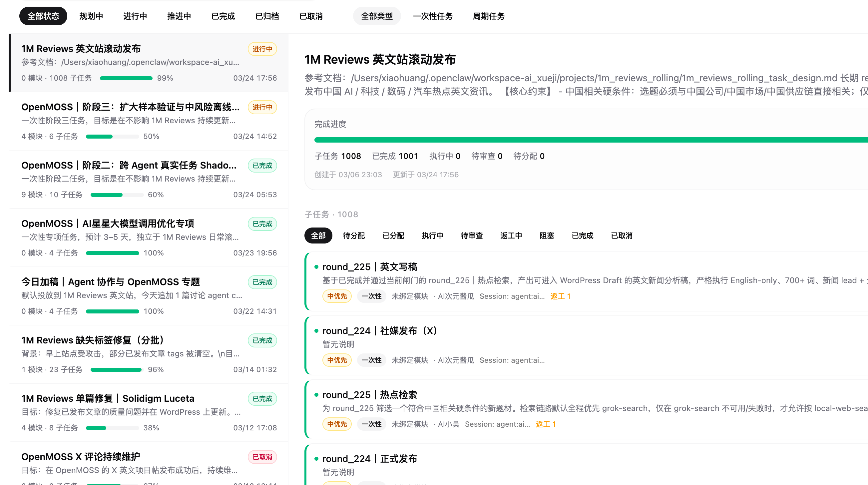This screenshot has height=485, width=868.
Task: Open the 返工 1 link on round_225 英文写稿
Action: point(560,296)
